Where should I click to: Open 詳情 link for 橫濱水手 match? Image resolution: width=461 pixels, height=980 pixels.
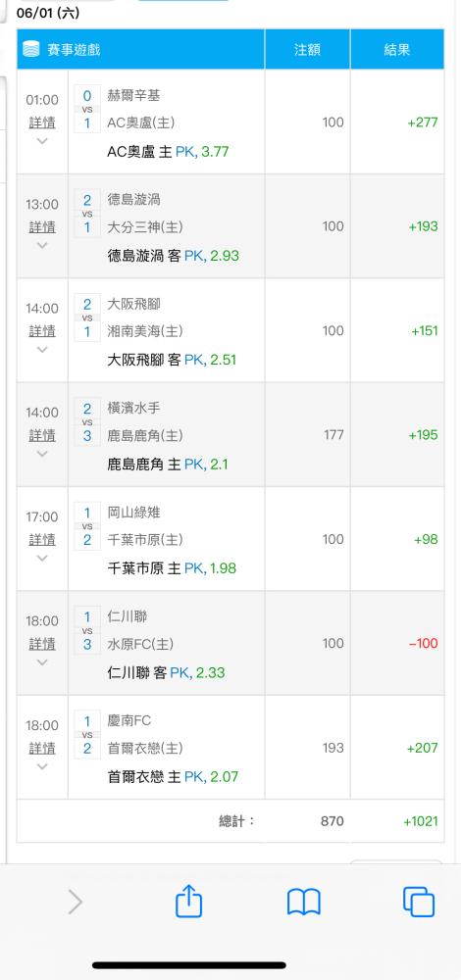(x=42, y=435)
